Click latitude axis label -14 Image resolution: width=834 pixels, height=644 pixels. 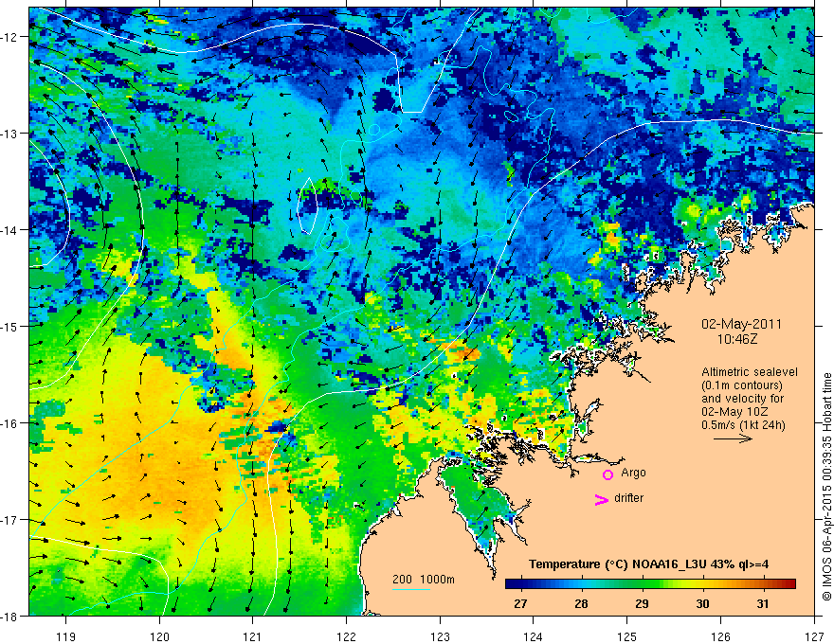point(10,230)
